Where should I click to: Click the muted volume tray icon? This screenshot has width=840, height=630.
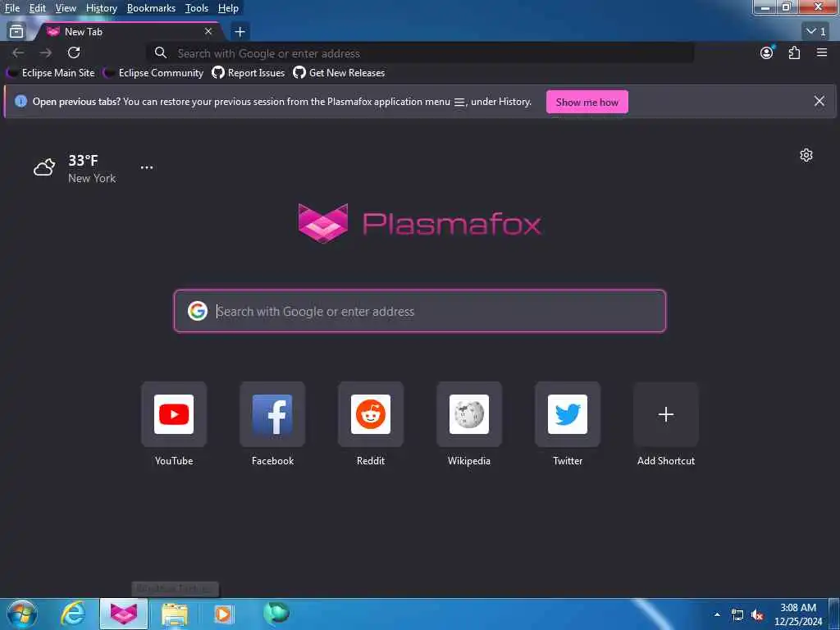757,615
